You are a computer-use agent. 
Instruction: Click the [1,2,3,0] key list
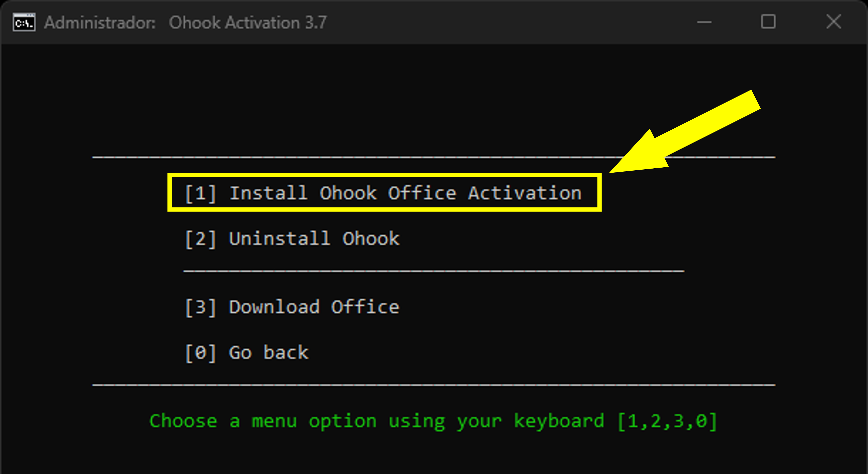(667, 421)
